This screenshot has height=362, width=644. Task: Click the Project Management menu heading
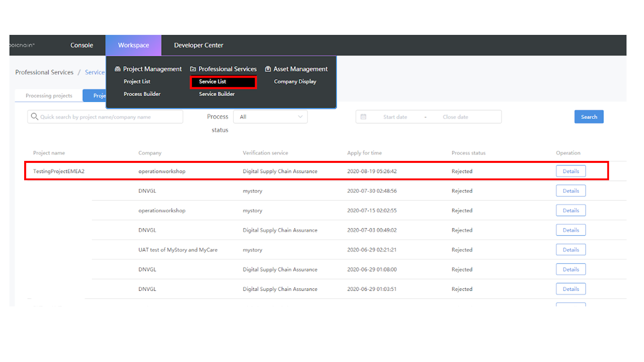point(153,69)
